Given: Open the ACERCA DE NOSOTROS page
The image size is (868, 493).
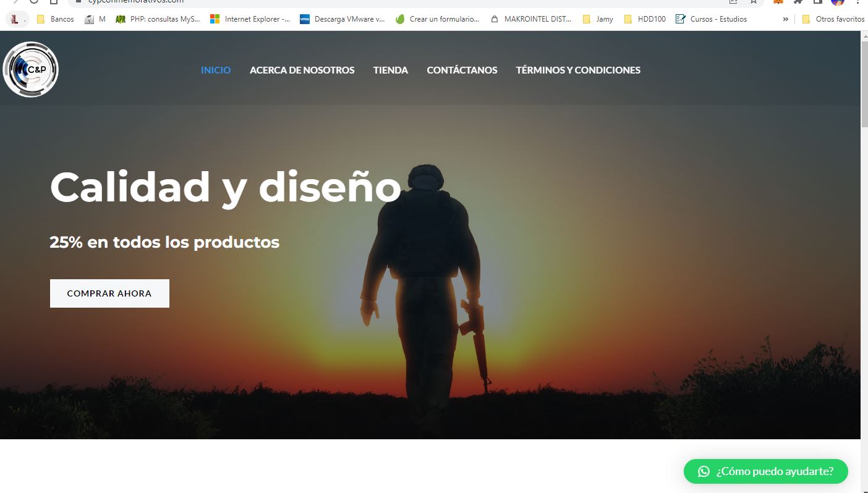Looking at the screenshot, I should 302,70.
